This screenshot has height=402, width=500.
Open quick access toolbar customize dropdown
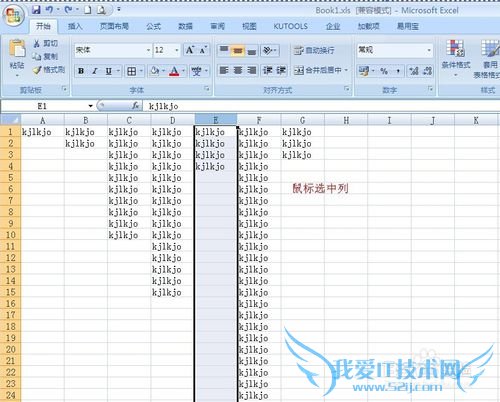(119, 10)
